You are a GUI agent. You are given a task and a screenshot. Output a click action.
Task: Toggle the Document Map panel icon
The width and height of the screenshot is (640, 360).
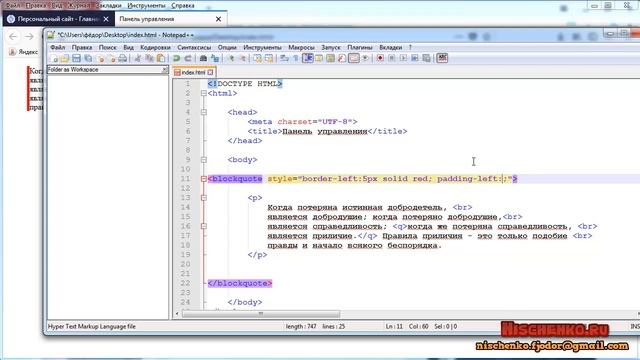[330, 58]
